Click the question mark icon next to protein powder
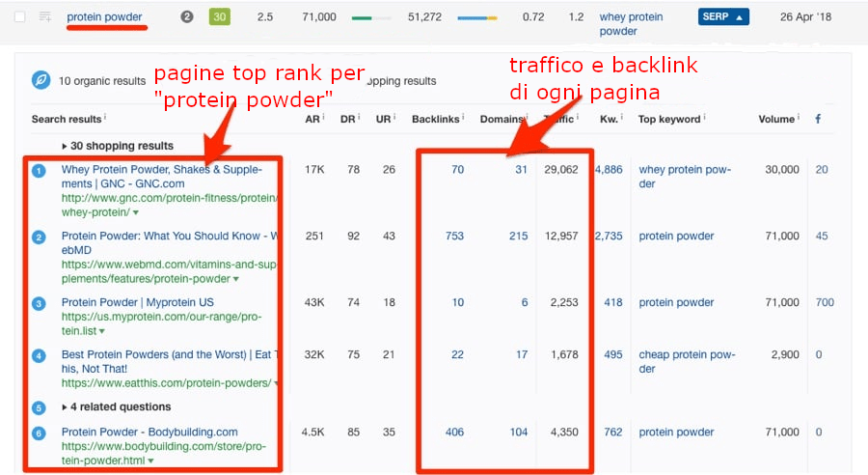The height and width of the screenshot is (475, 868). point(187,16)
